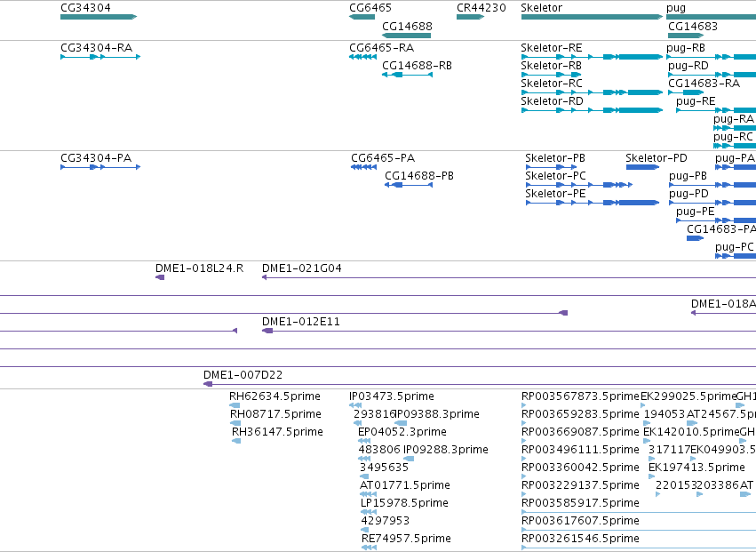Click the 3495635 EST feature

pos(364,476)
